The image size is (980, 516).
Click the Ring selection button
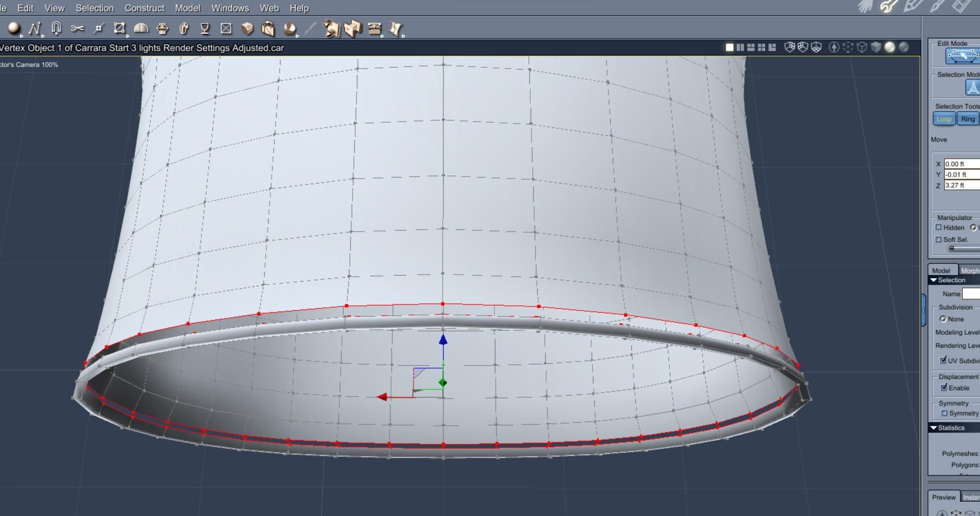click(968, 119)
